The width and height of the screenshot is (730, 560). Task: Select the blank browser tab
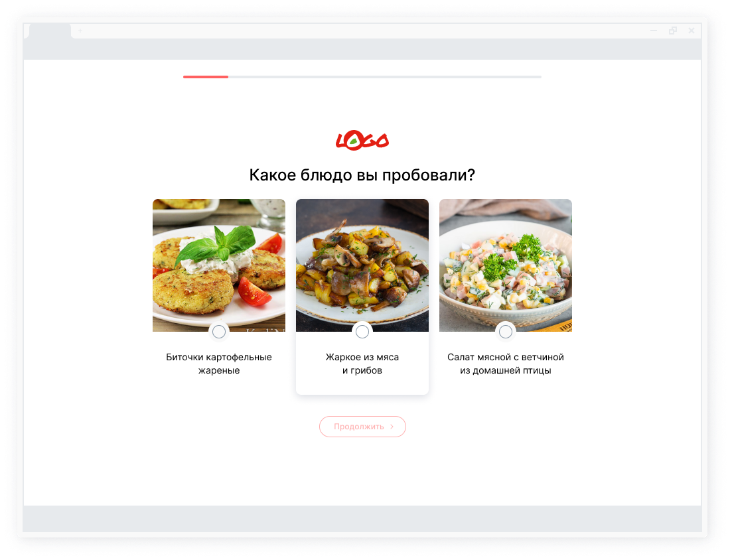(x=50, y=31)
